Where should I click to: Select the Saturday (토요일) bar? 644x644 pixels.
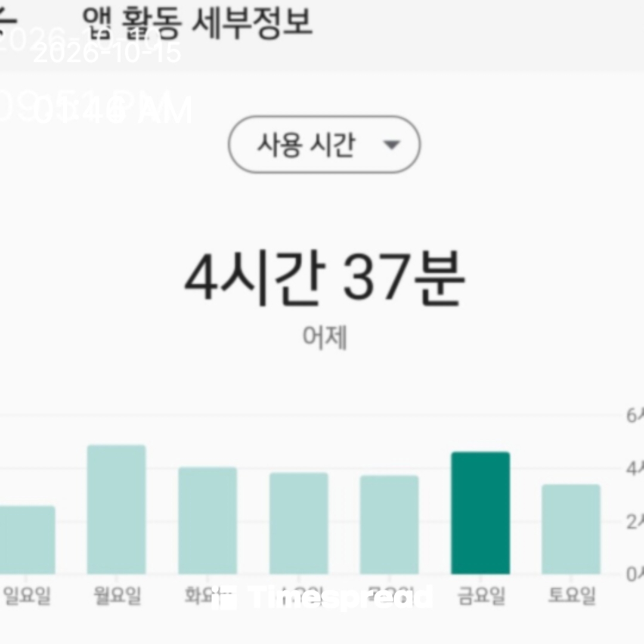[571, 529]
